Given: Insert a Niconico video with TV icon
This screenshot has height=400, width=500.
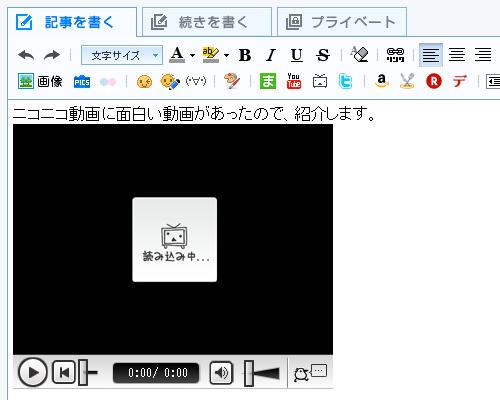Looking at the screenshot, I should tap(320, 81).
